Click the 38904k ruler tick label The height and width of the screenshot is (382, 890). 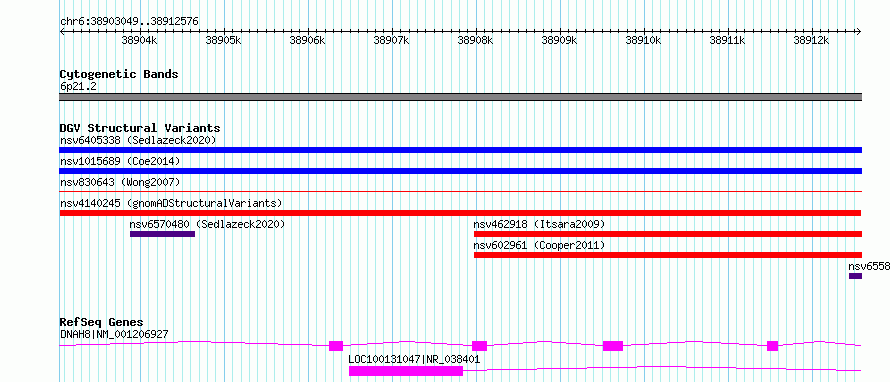click(139, 41)
